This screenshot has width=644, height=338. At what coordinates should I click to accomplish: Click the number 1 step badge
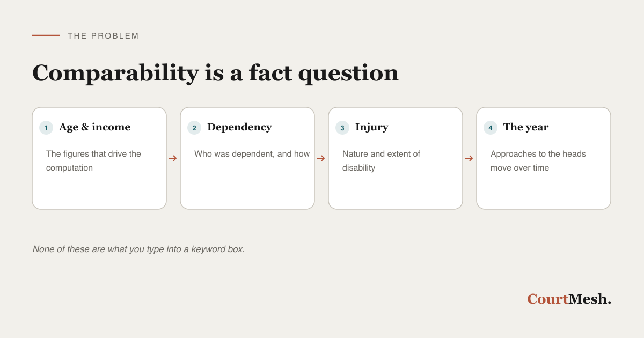point(46,128)
